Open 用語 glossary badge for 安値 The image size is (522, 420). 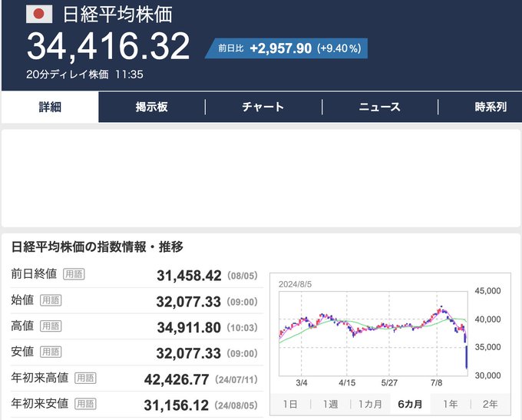point(51,352)
